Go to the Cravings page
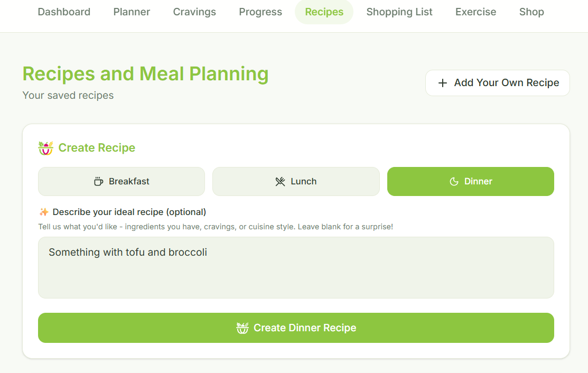588x373 pixels. 194,12
